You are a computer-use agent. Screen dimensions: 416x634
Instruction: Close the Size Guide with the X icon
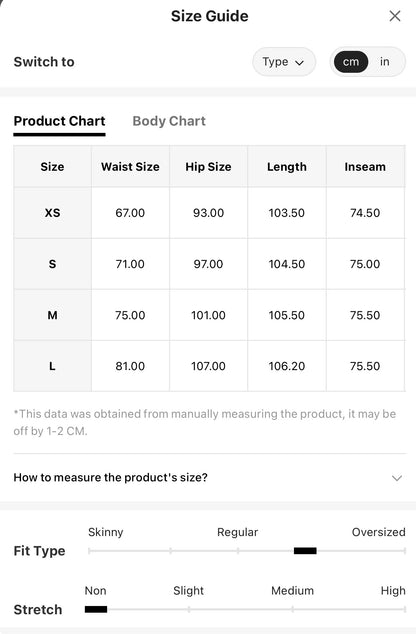[395, 16]
